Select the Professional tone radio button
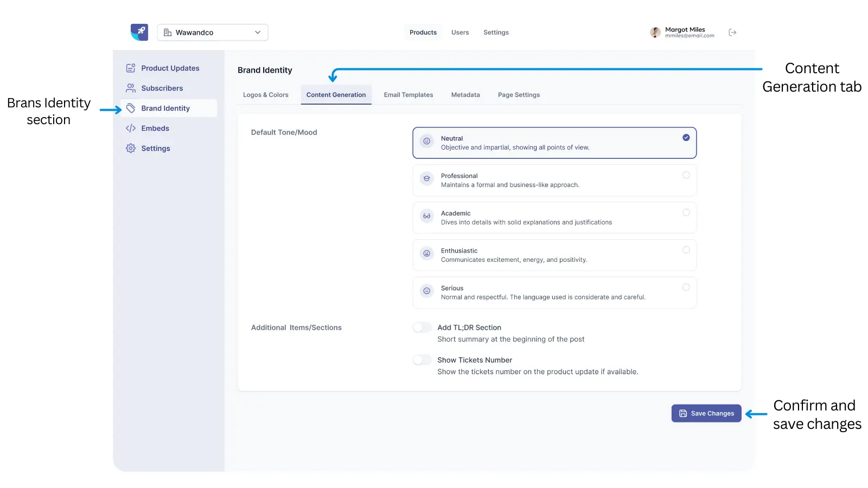This screenshot has height=488, width=868. [686, 175]
